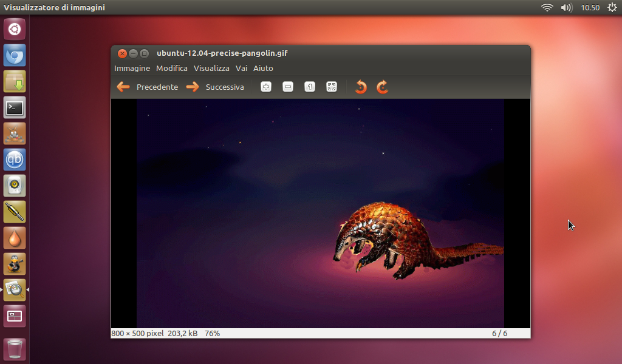This screenshot has height=364, width=622.
Task: Open the penguin guitar app
Action: pyautogui.click(x=15, y=264)
